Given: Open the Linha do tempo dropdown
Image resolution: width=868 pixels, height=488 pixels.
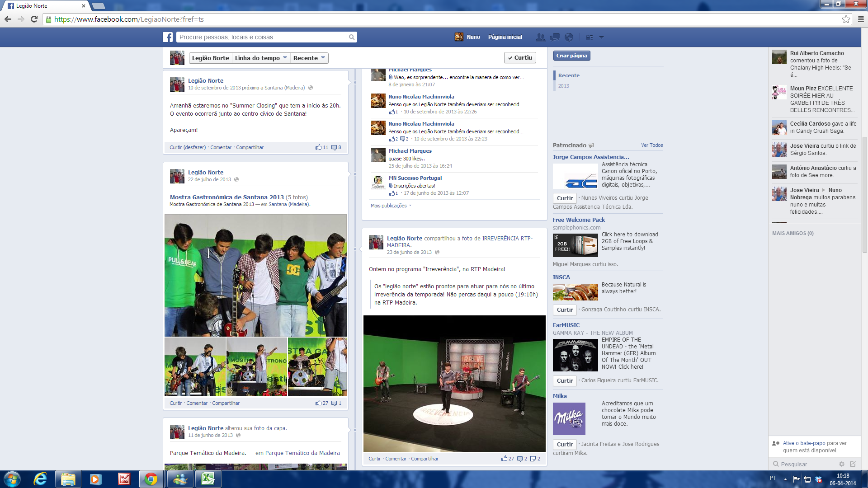Looking at the screenshot, I should pyautogui.click(x=261, y=58).
